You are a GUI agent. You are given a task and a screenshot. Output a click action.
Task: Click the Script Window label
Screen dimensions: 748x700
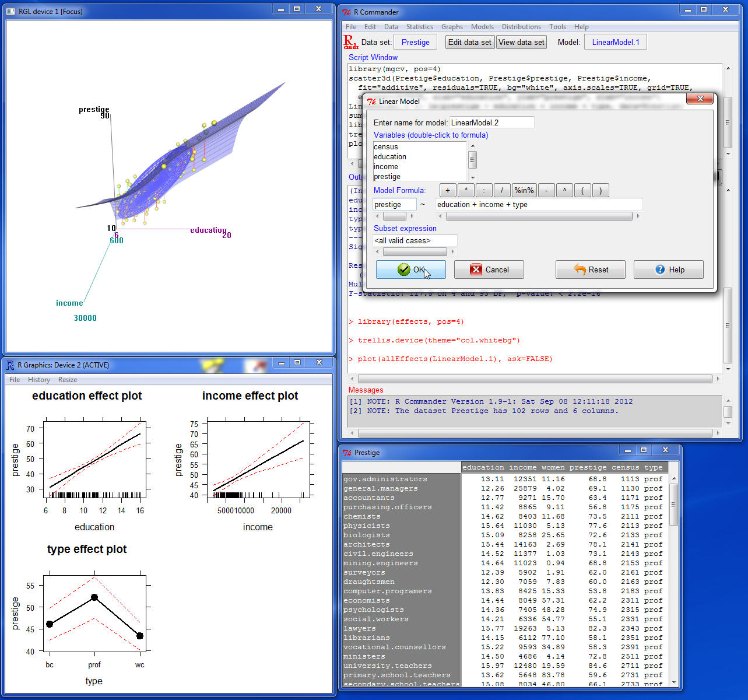click(373, 57)
